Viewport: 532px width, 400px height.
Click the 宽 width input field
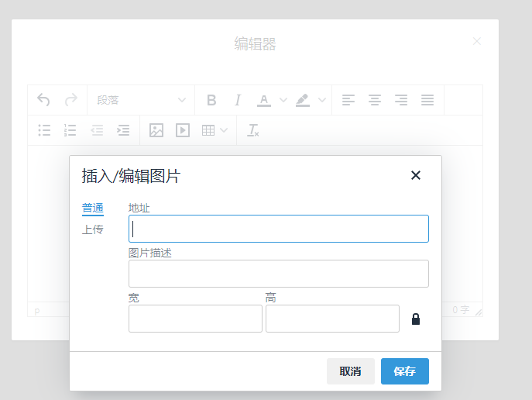(195, 319)
